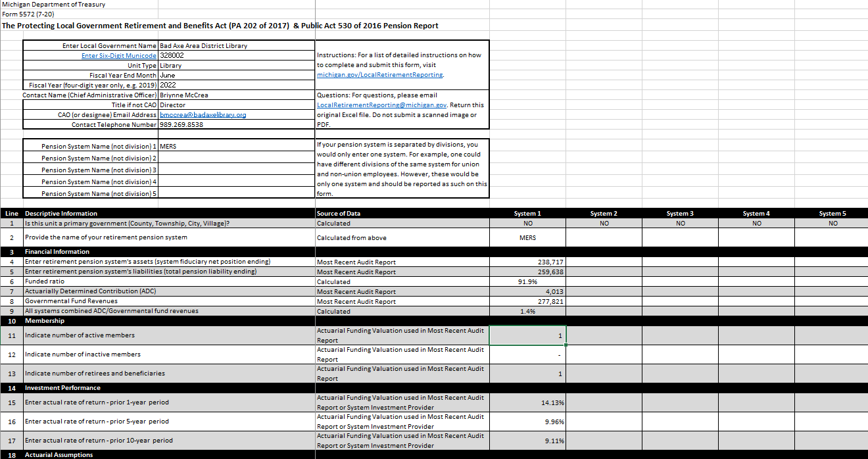Select the 5-year return 9.96% cell
This screenshot has width=868, height=459.
tap(527, 422)
